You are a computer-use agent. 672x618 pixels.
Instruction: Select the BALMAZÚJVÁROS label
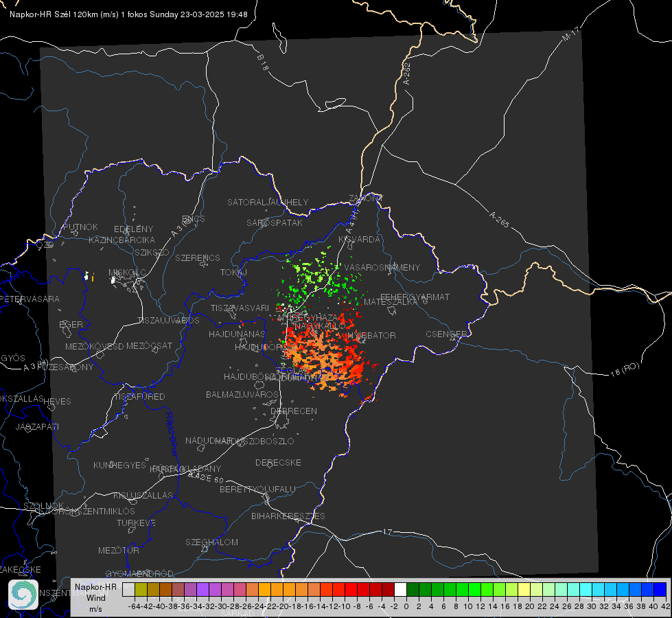(242, 394)
